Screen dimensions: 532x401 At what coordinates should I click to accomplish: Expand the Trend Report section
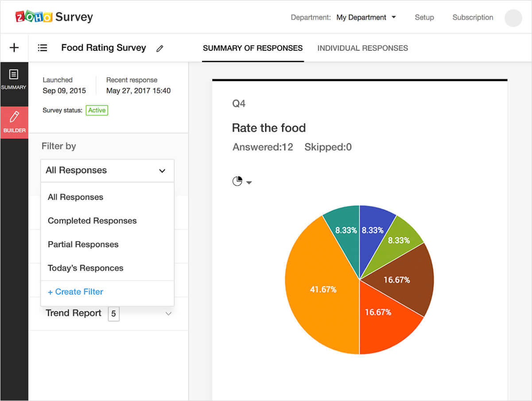coord(168,313)
